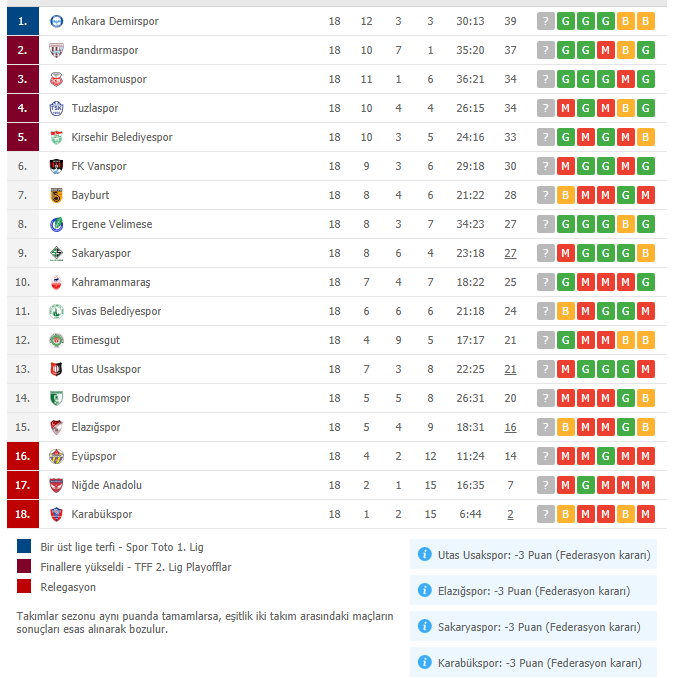This screenshot has height=678, width=676.
Task: Click the Tuzlaspor club badge icon
Action: 56,108
